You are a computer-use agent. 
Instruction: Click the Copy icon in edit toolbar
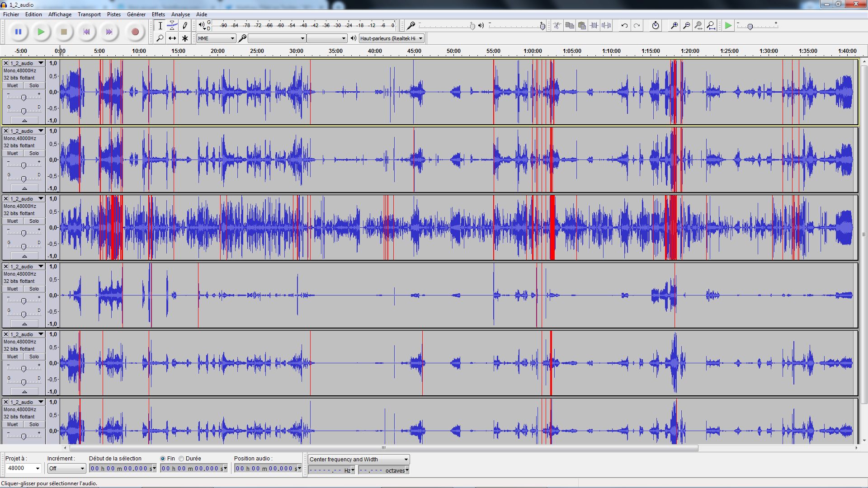pyautogui.click(x=570, y=26)
